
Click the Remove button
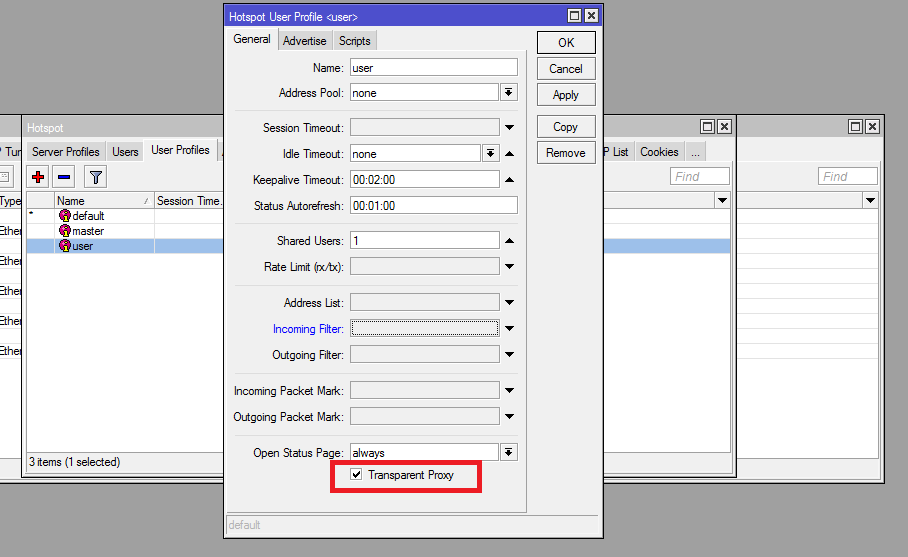566,153
